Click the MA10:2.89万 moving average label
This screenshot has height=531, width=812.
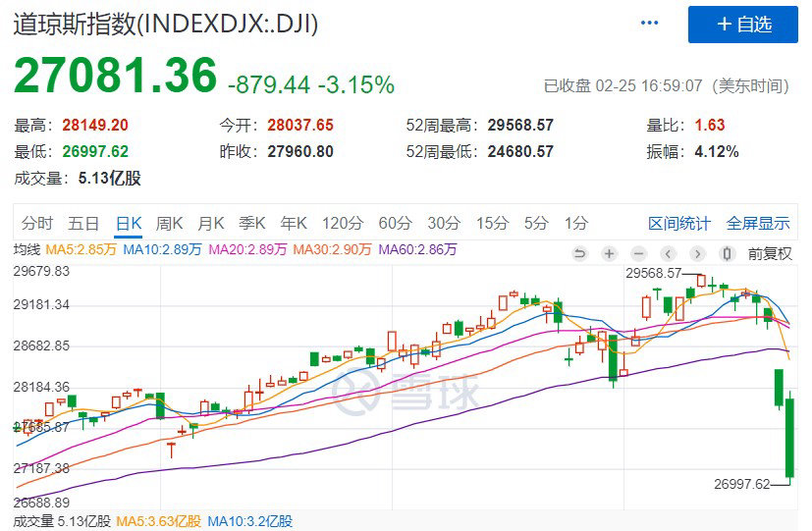[162, 250]
